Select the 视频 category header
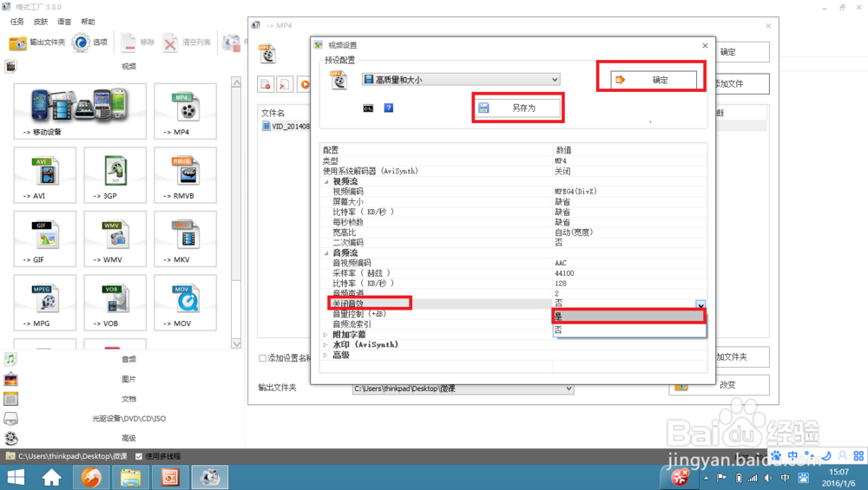 pyautogui.click(x=128, y=67)
